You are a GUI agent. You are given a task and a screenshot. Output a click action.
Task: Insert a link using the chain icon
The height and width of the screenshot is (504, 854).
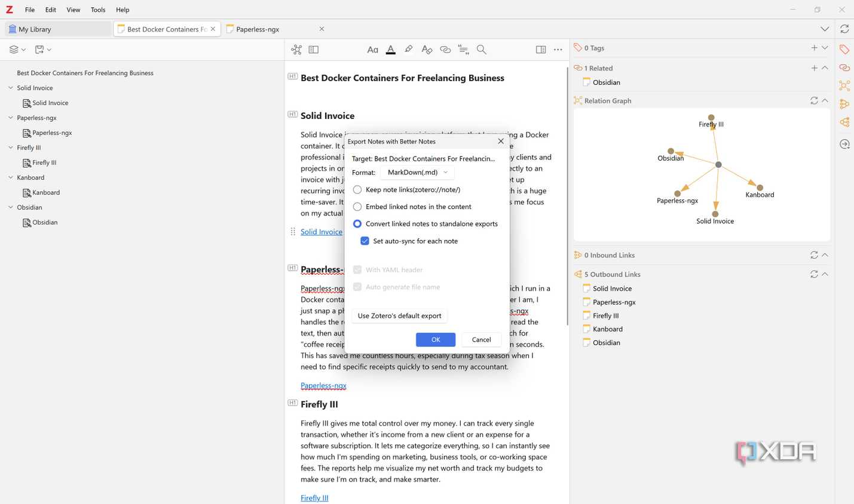(x=445, y=50)
